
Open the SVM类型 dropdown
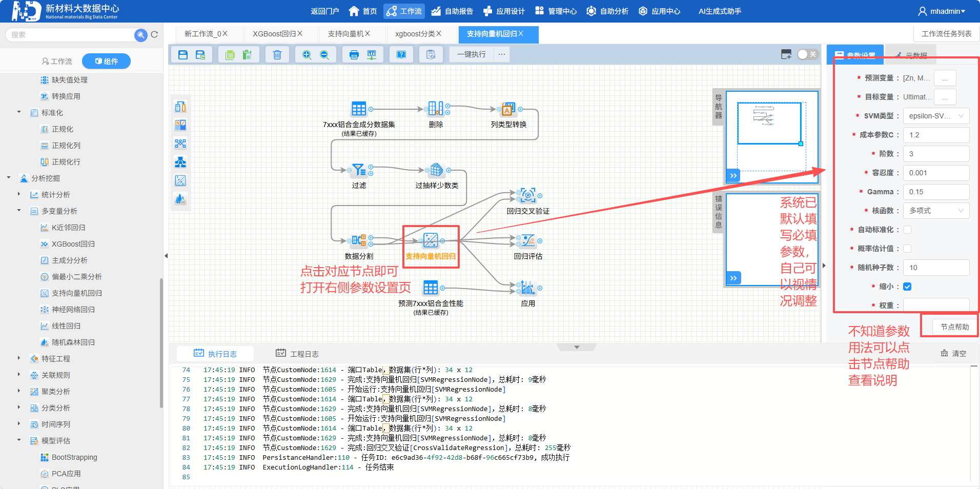click(935, 116)
